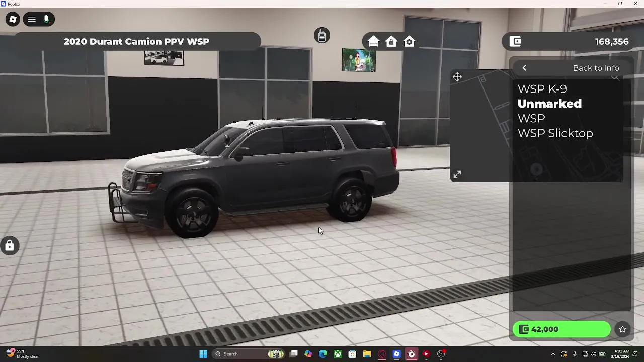Show hidden system tray icons

coord(553,354)
